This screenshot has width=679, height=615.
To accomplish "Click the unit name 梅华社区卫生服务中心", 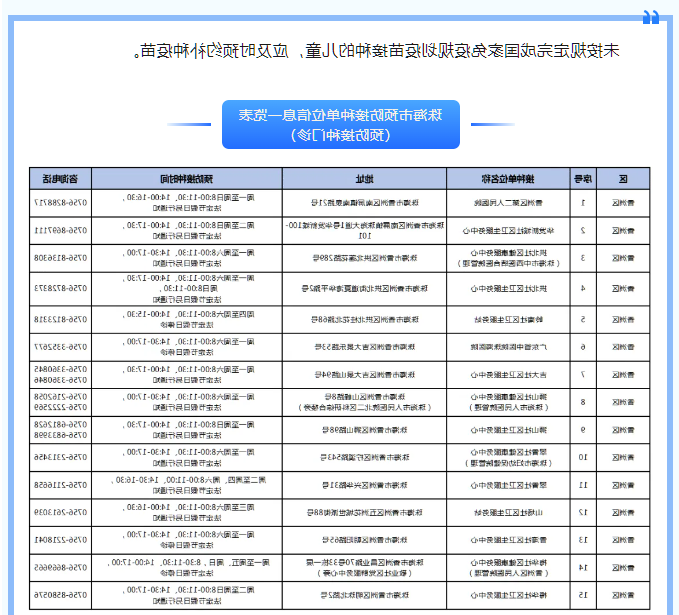I will pos(508,595).
